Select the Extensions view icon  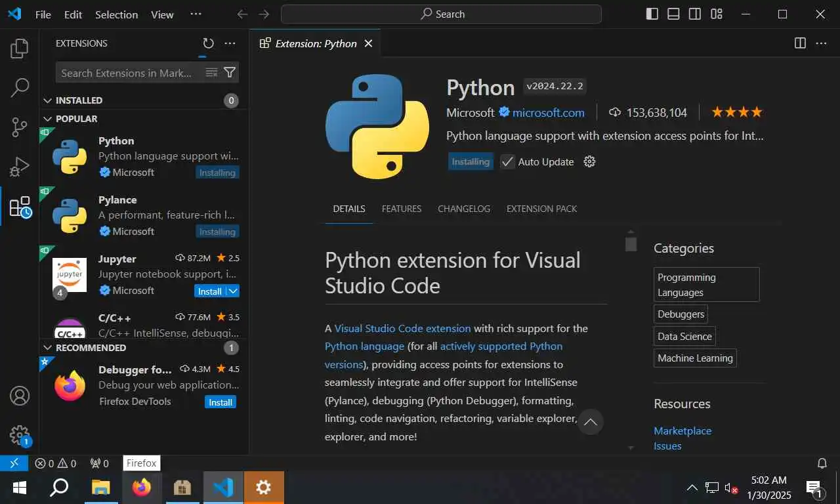[20, 207]
